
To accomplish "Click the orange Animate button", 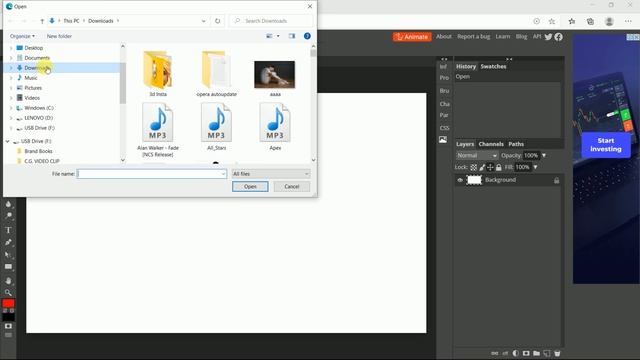I will 412,37.
